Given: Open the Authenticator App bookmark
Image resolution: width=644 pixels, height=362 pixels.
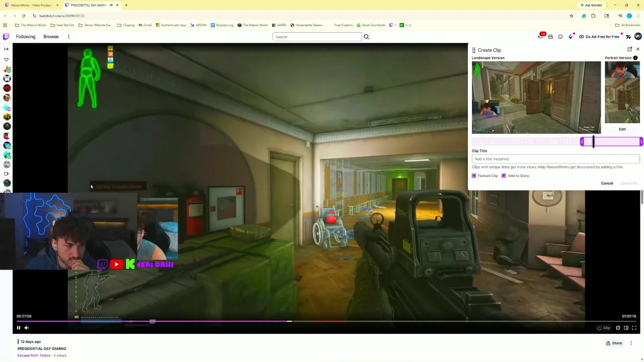Looking at the screenshot, I should pos(171,25).
